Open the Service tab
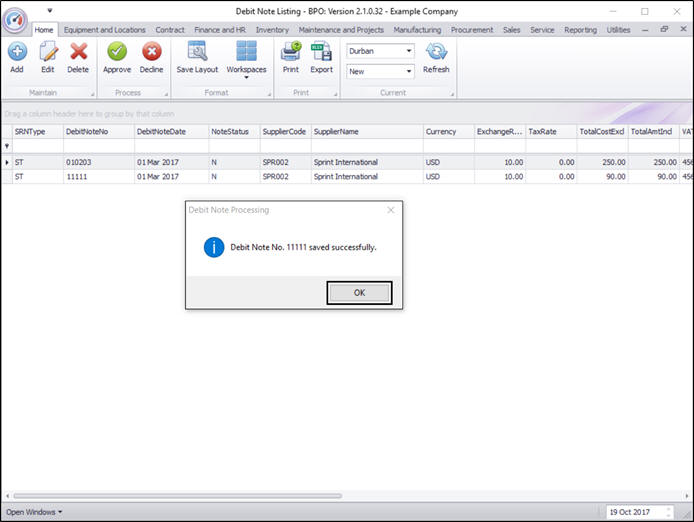 542,30
